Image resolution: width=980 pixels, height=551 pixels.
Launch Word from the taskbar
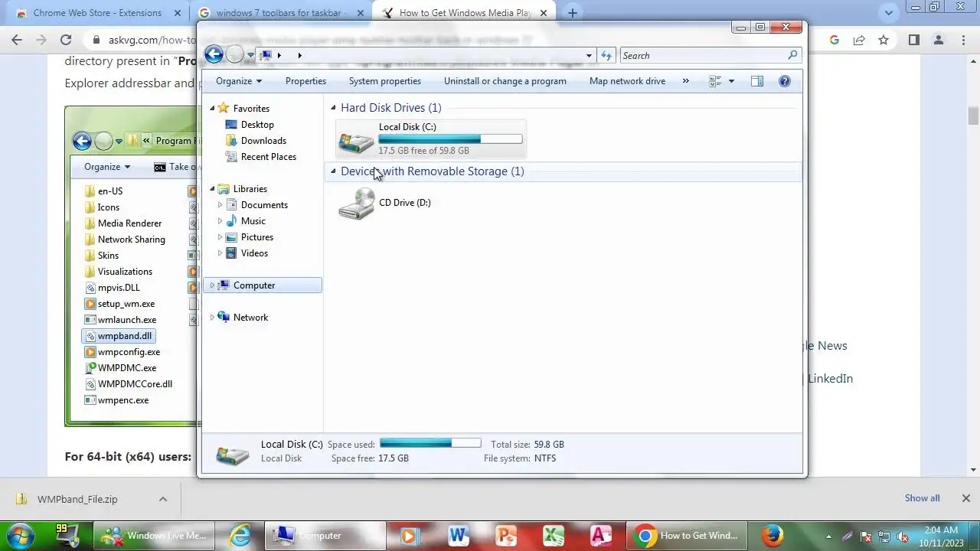point(458,536)
